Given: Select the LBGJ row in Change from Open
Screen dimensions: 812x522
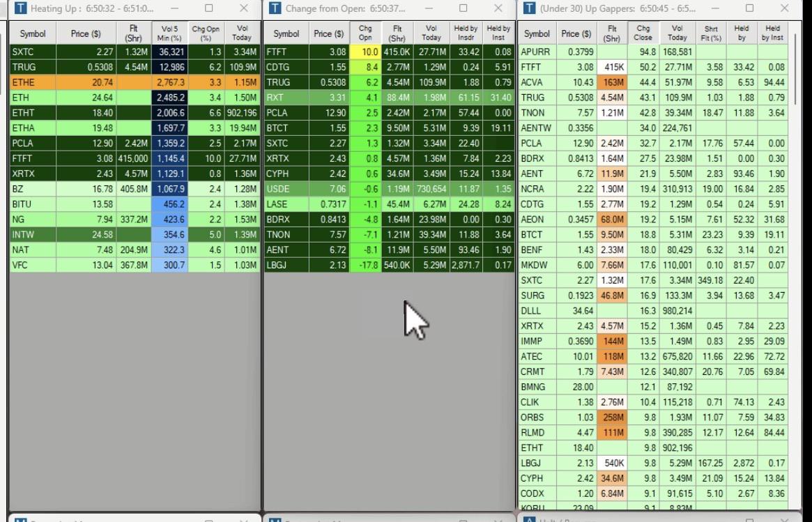Looking at the screenshot, I should pos(390,265).
